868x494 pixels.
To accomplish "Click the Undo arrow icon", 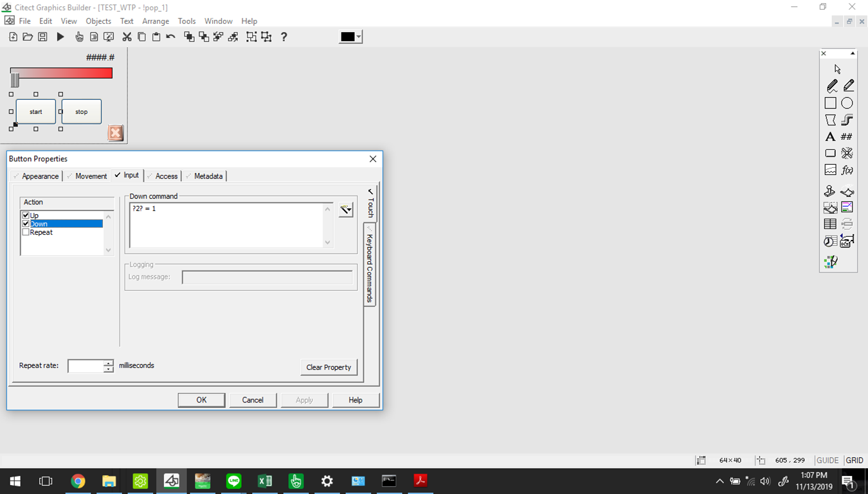I will (171, 37).
